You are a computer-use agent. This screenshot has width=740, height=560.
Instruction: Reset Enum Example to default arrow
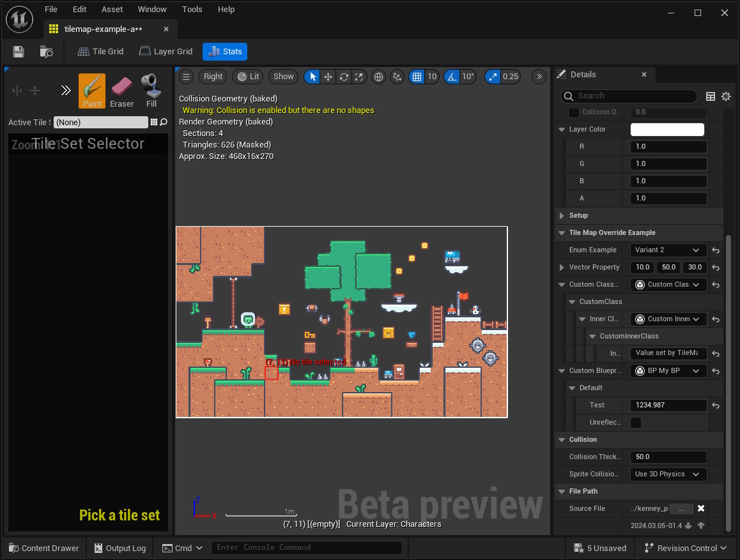click(x=716, y=250)
